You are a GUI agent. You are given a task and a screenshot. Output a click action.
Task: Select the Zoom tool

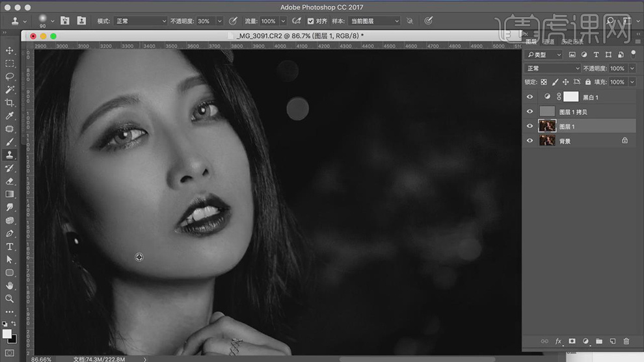[x=10, y=299]
